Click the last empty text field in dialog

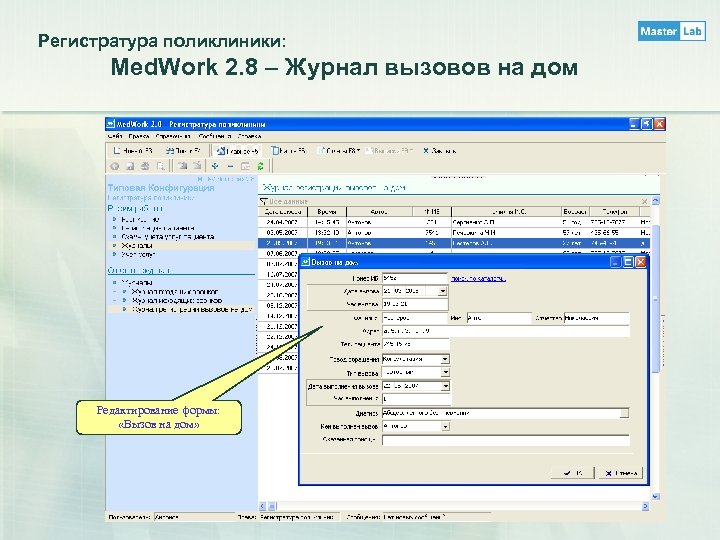point(506,440)
